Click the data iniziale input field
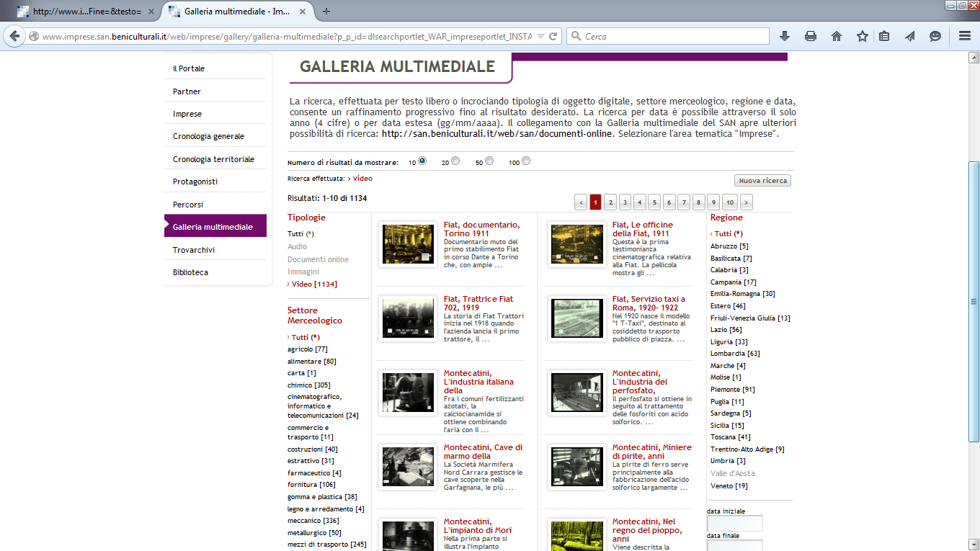The height and width of the screenshot is (551, 980). tap(735, 524)
